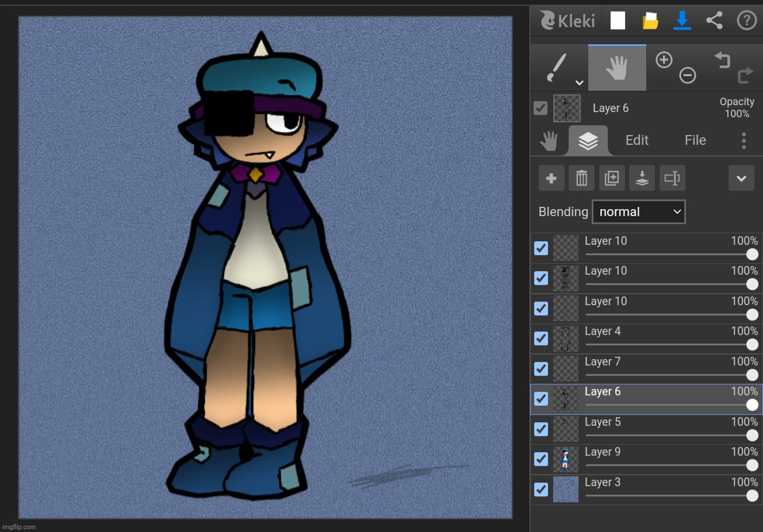
Task: Merge the layer down
Action: click(x=642, y=178)
